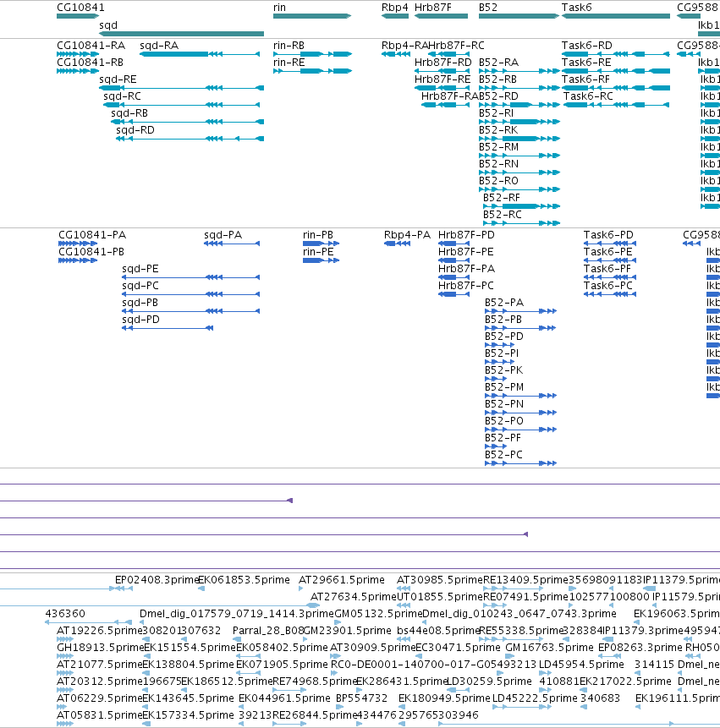The width and height of the screenshot is (720, 728).
Task: Select transcript Task6-RD
Action: (615, 54)
